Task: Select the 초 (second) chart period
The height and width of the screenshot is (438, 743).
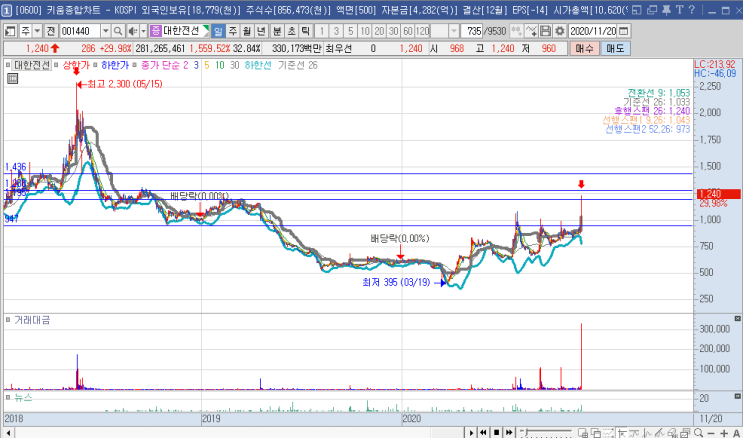Action: coord(291,31)
